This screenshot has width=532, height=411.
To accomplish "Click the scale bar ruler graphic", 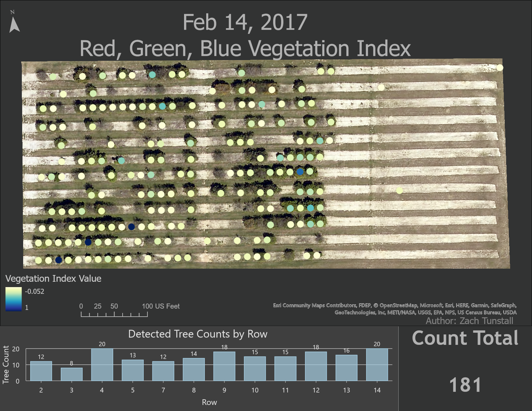I will click(x=114, y=314).
